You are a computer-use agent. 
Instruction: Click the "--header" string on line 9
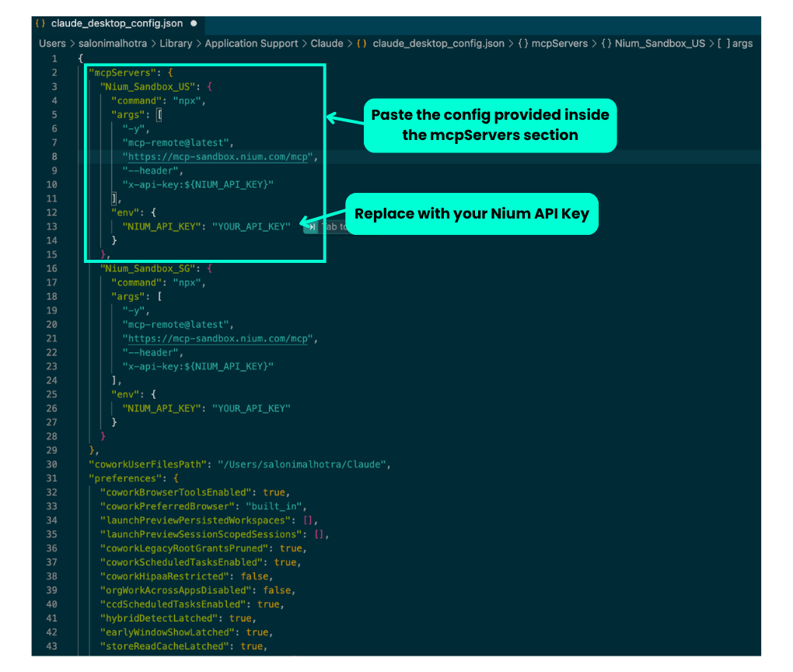click(x=151, y=170)
